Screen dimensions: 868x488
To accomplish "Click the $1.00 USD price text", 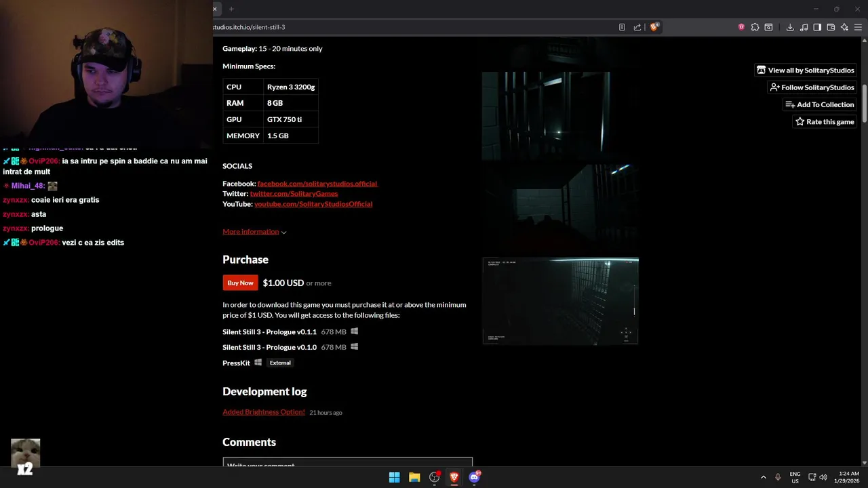I will click(283, 283).
